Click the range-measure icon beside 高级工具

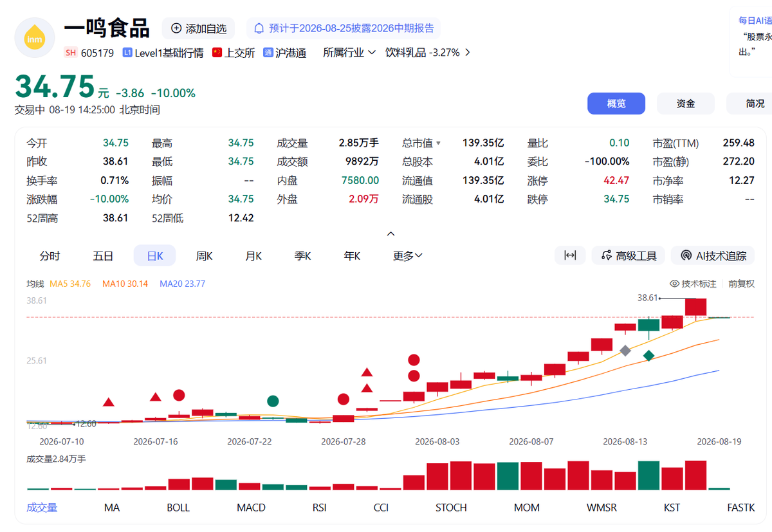click(570, 255)
